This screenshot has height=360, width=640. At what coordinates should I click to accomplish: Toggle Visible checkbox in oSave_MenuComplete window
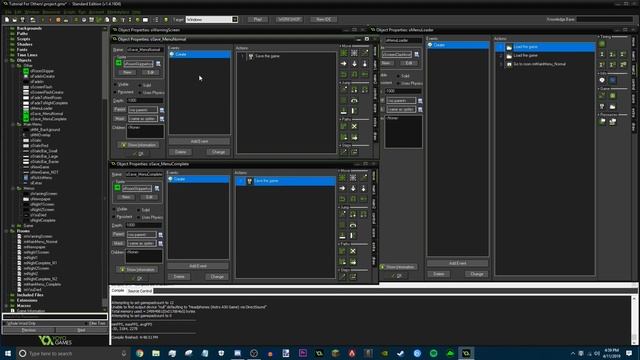click(114, 209)
